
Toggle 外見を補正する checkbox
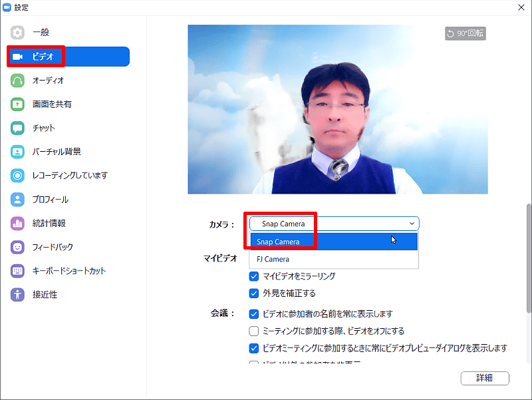(x=254, y=294)
